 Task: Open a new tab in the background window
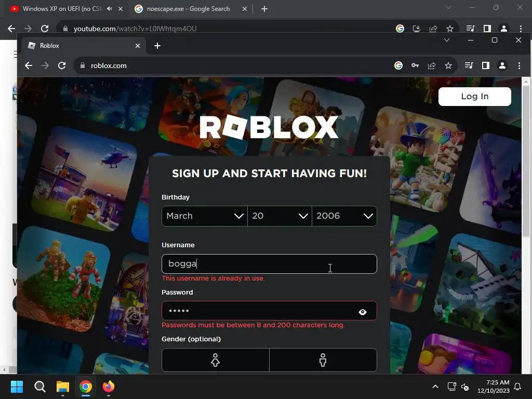[x=264, y=9]
